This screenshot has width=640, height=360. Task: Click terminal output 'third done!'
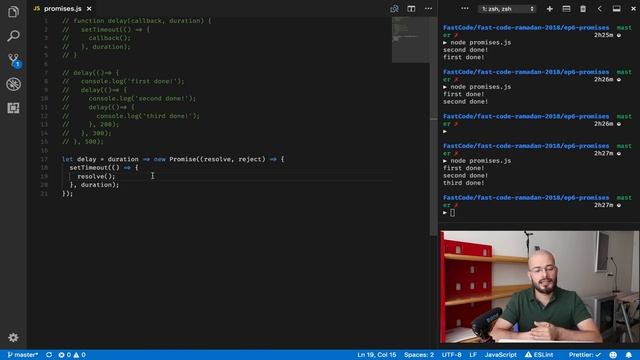464,183
